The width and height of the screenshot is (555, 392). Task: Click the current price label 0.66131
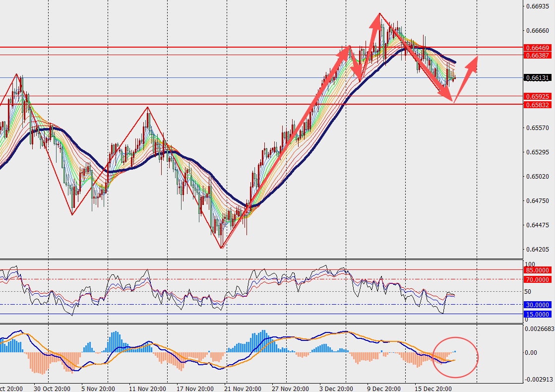tap(537, 78)
